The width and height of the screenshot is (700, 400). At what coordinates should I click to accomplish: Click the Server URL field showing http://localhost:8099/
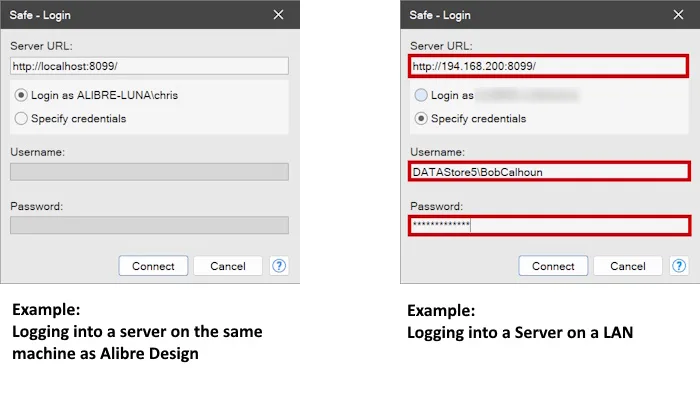150,66
